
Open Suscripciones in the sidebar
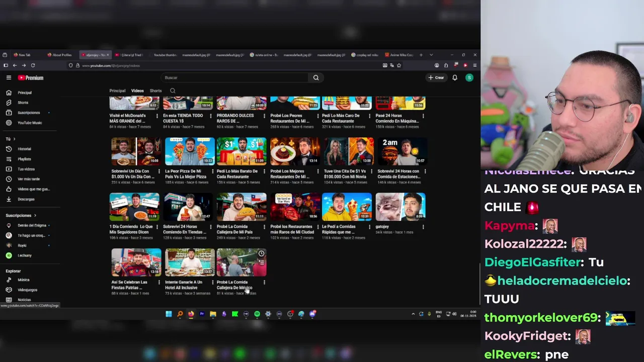[28, 113]
